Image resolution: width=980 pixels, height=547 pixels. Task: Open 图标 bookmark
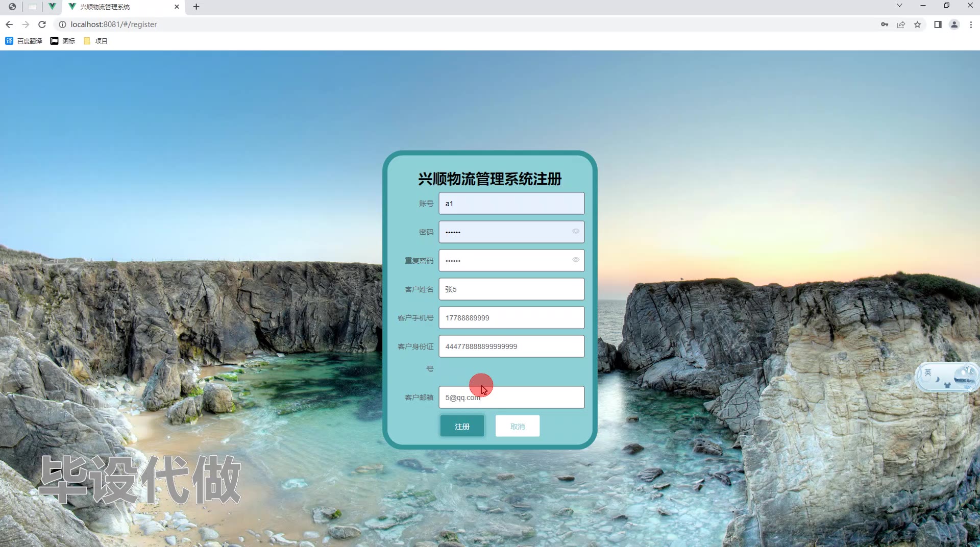(63, 41)
